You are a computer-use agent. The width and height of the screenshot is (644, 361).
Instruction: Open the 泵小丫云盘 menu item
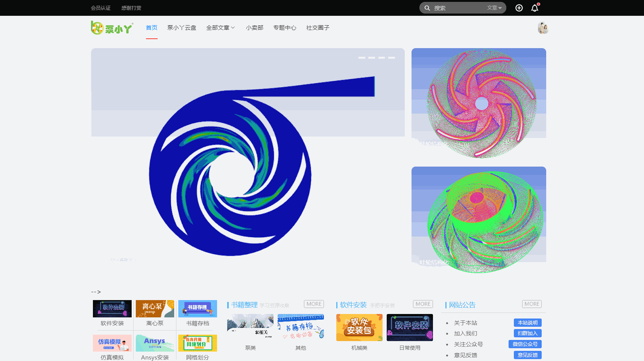182,28
